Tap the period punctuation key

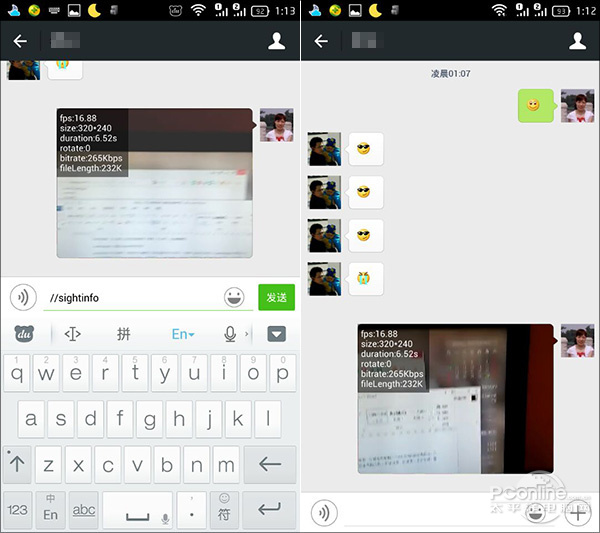click(192, 510)
